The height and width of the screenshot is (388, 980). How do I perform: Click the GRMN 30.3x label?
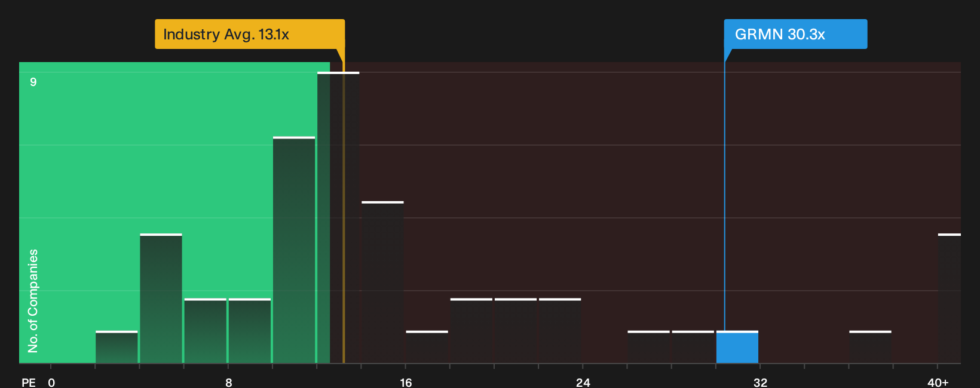click(x=795, y=34)
